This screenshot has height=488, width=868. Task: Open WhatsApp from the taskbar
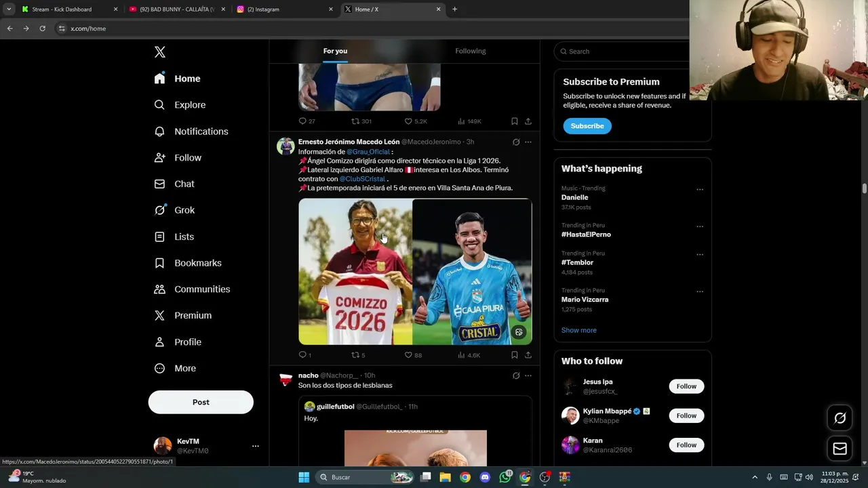pos(505,477)
